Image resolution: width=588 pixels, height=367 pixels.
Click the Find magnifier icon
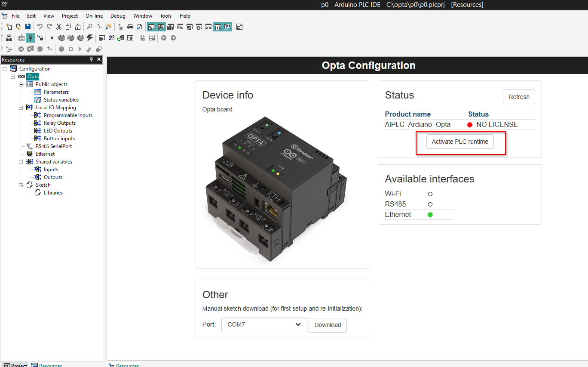(x=89, y=27)
